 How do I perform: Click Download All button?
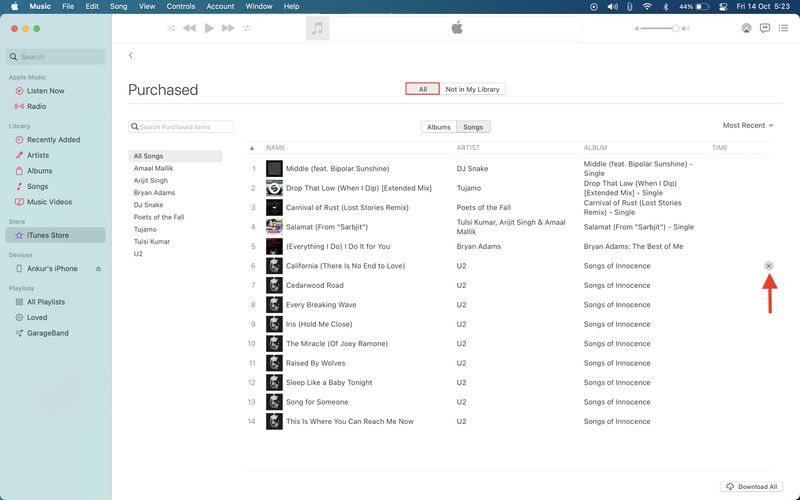tap(752, 487)
